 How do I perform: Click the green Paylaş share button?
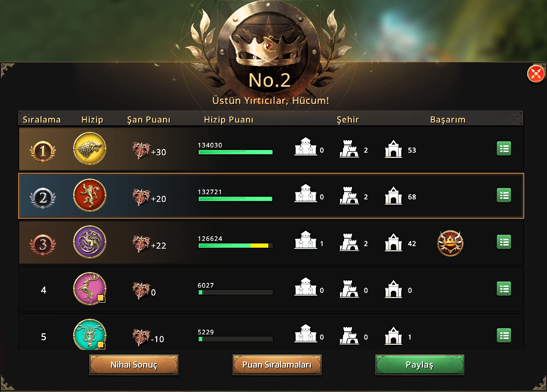[420, 365]
